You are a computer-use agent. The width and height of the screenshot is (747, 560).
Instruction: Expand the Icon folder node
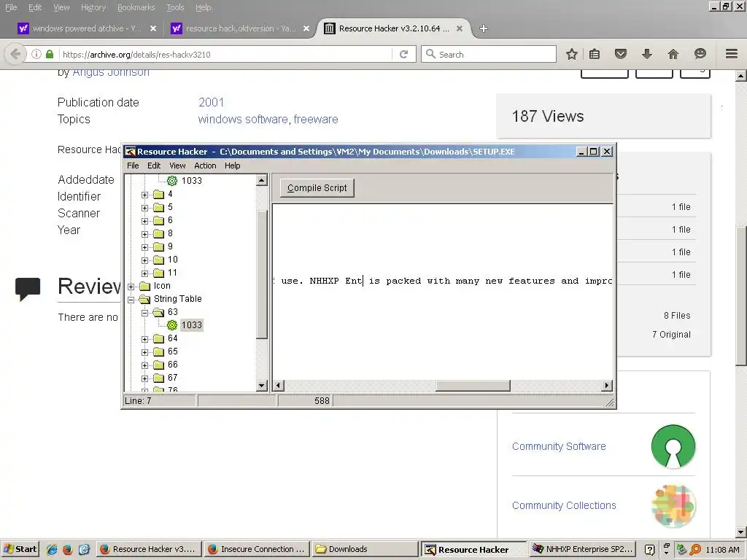click(x=131, y=287)
